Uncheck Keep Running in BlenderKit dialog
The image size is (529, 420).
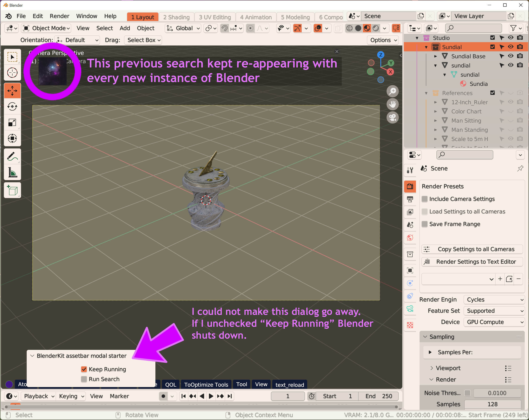(84, 369)
